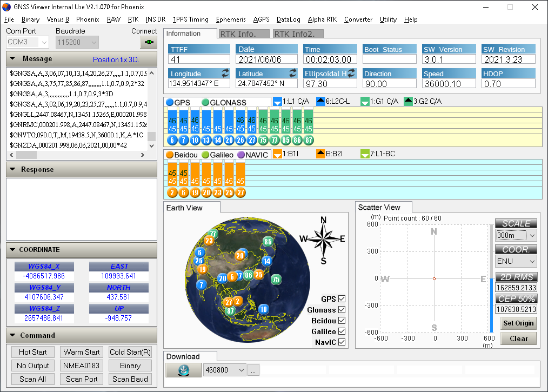Click the browse (...) file button

(253, 370)
